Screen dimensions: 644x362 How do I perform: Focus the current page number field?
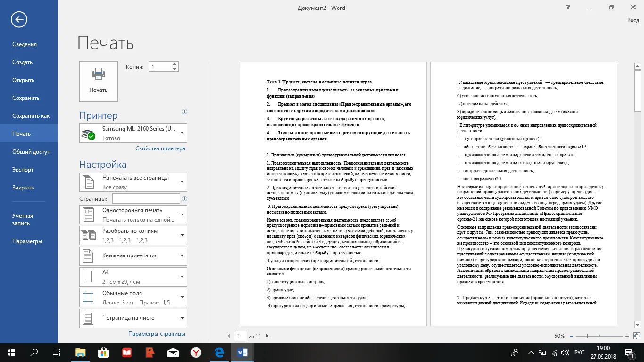tap(240, 336)
